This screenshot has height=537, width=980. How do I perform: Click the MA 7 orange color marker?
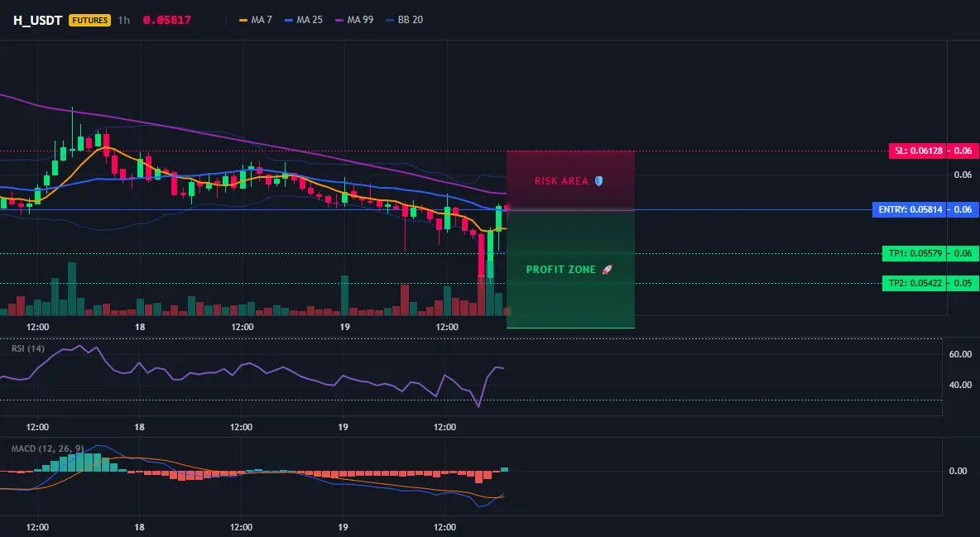pos(243,20)
